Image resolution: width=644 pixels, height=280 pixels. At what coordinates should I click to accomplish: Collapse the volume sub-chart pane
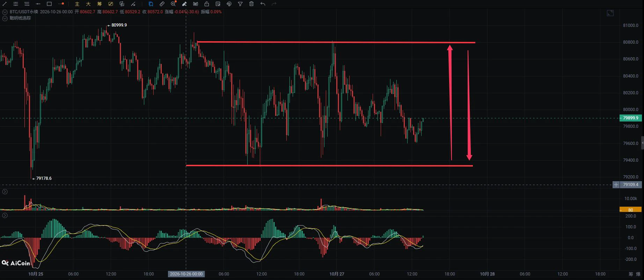point(5,192)
